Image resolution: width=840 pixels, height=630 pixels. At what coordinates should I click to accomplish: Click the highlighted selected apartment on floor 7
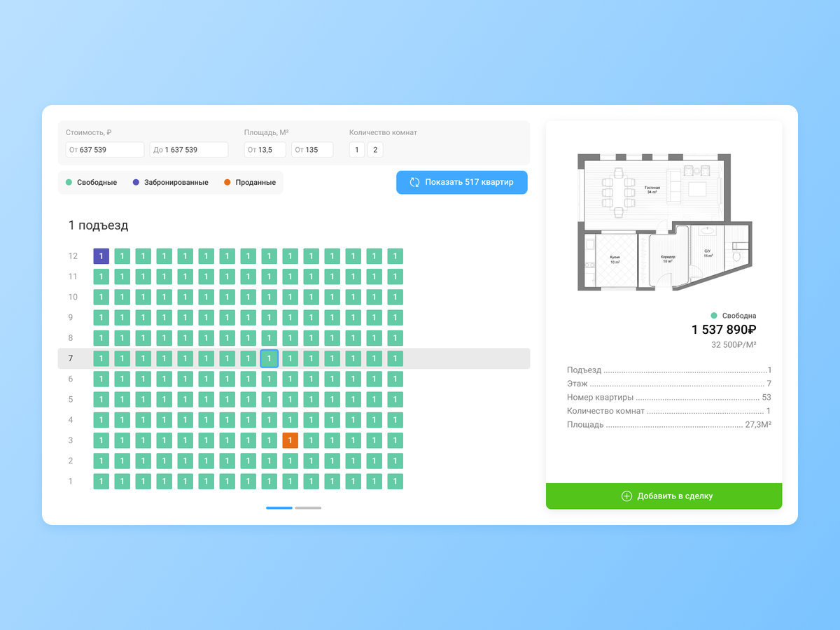point(269,358)
